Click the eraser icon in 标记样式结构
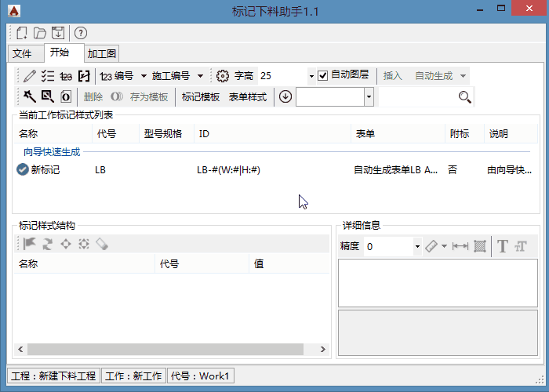Screen dimensions: 549x392 [x=102, y=244]
